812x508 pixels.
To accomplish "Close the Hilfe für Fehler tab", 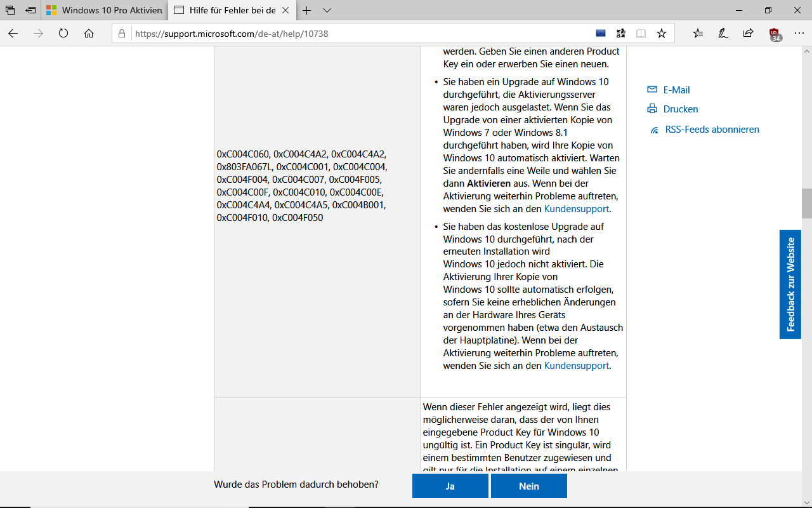I will point(286,10).
